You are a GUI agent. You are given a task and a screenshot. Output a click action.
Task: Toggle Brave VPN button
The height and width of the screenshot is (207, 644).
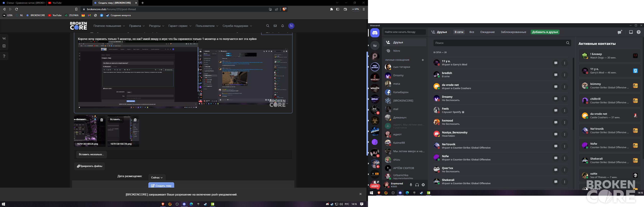click(356, 9)
